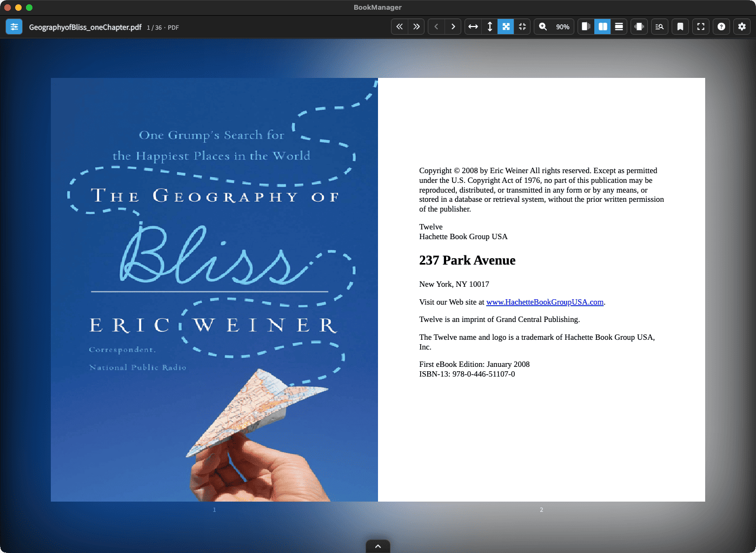Click the zoom magnifier icon
Image resolution: width=756 pixels, height=553 pixels.
(x=543, y=27)
